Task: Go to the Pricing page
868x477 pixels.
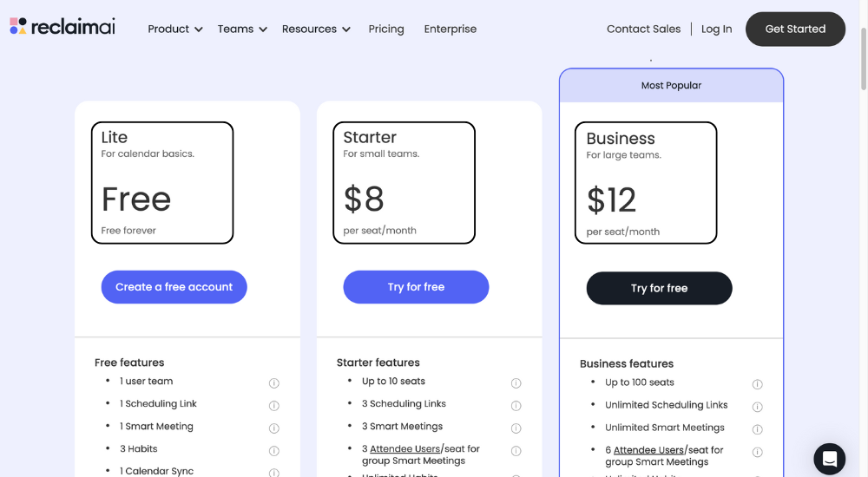Action: [x=386, y=29]
